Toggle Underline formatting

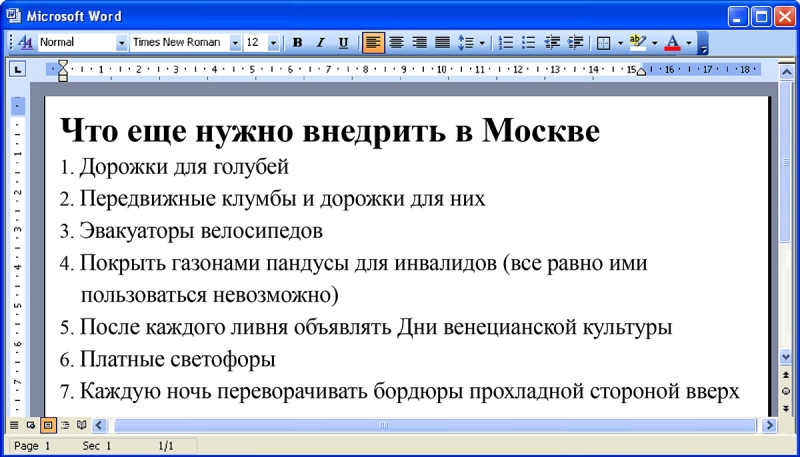point(343,43)
